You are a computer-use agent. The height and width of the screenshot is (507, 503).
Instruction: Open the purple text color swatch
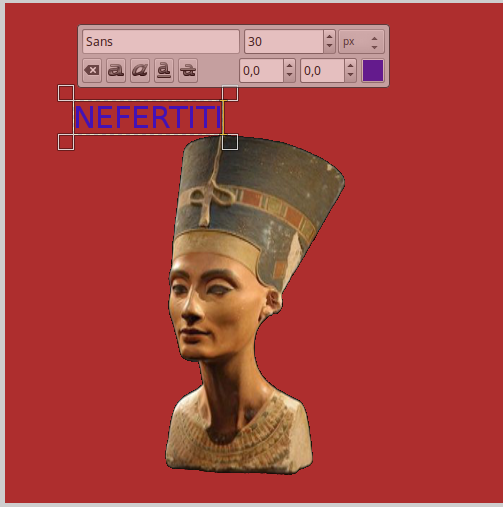point(373,71)
